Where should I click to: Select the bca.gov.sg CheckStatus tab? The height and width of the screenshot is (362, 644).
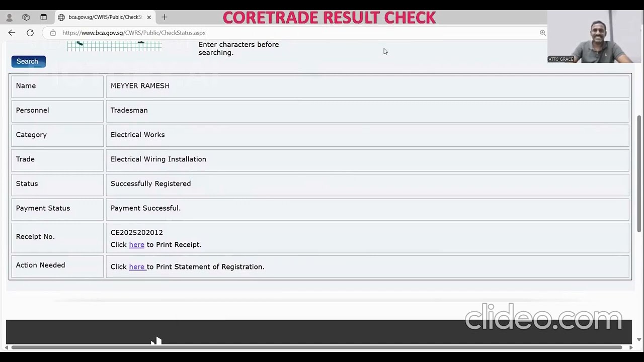point(105,17)
